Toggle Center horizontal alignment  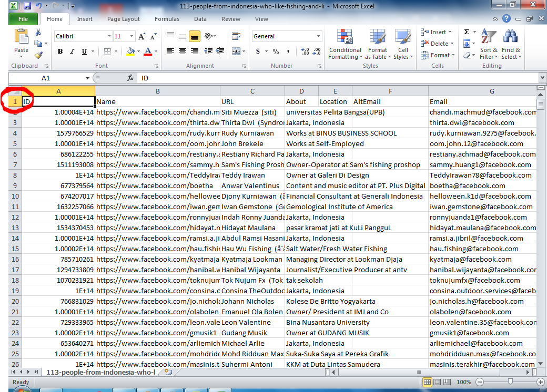(183, 51)
